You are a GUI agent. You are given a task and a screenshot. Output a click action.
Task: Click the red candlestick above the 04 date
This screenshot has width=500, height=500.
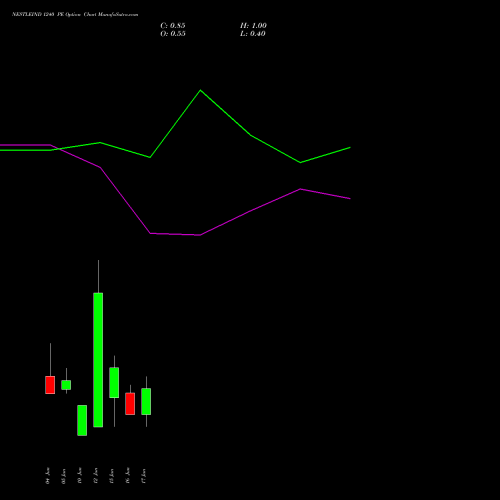click(50, 385)
